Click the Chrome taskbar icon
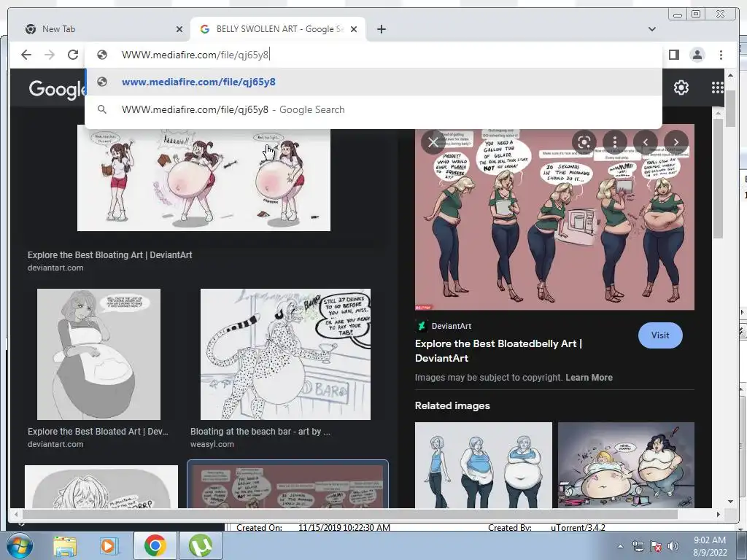747x560 pixels. 155,545
